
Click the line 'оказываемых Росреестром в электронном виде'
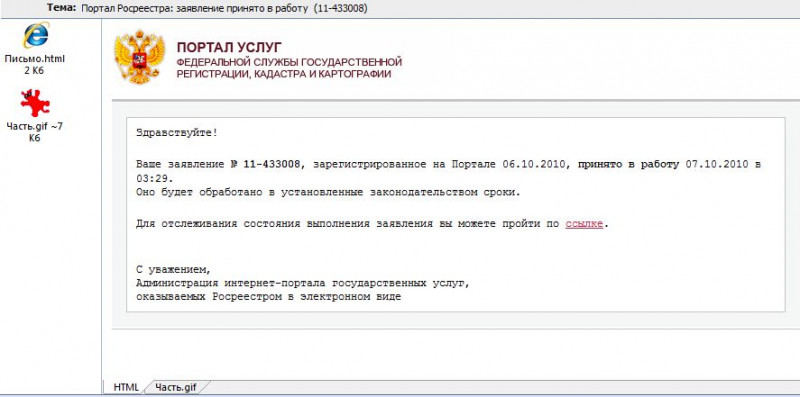[x=268, y=296]
